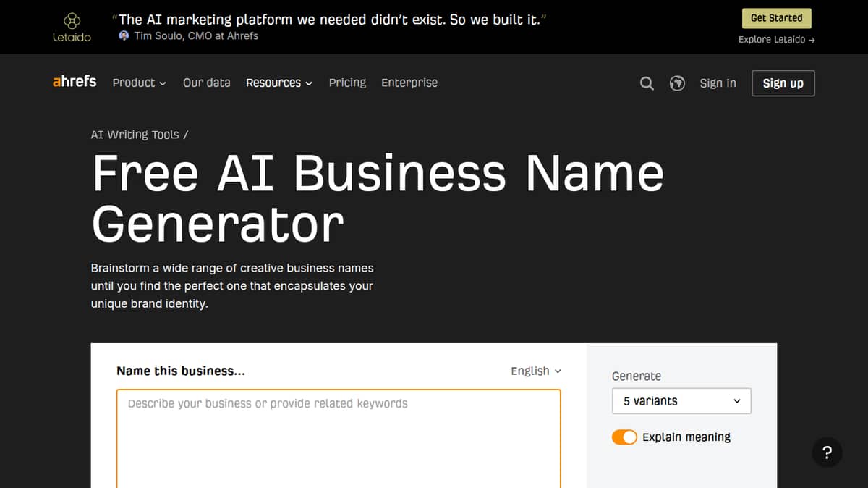Click the Sign up button
The height and width of the screenshot is (488, 868).
783,83
